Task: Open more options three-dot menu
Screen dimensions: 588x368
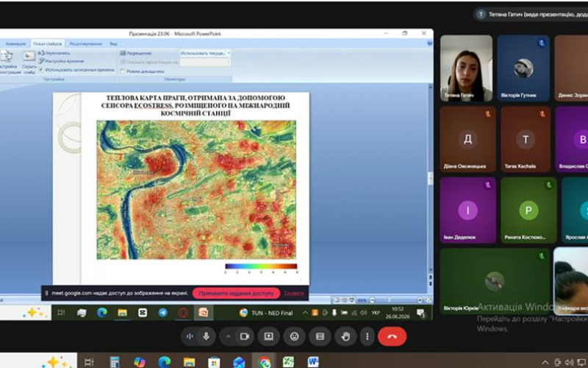Action: (367, 336)
